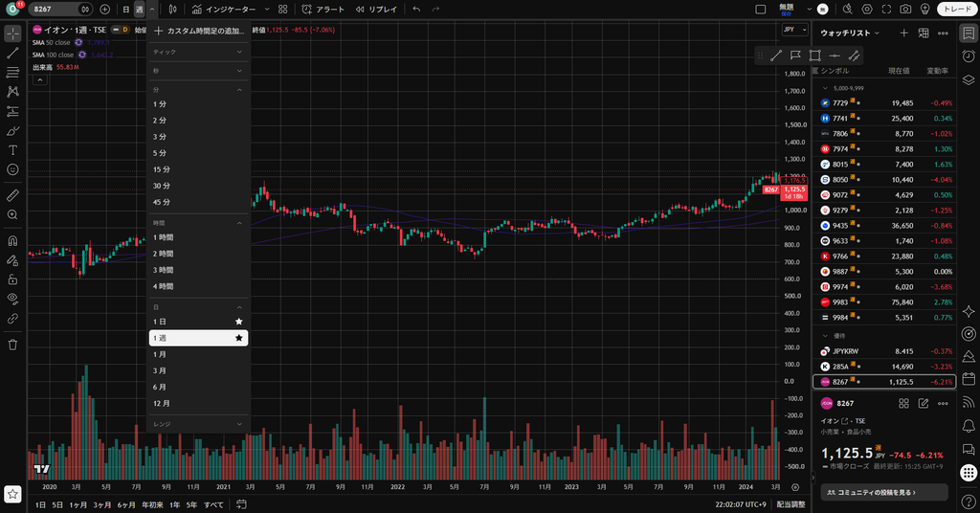The width and height of the screenshot is (980, 513).
Task: Open the candlestick chart type selector
Action: pyautogui.click(x=172, y=10)
